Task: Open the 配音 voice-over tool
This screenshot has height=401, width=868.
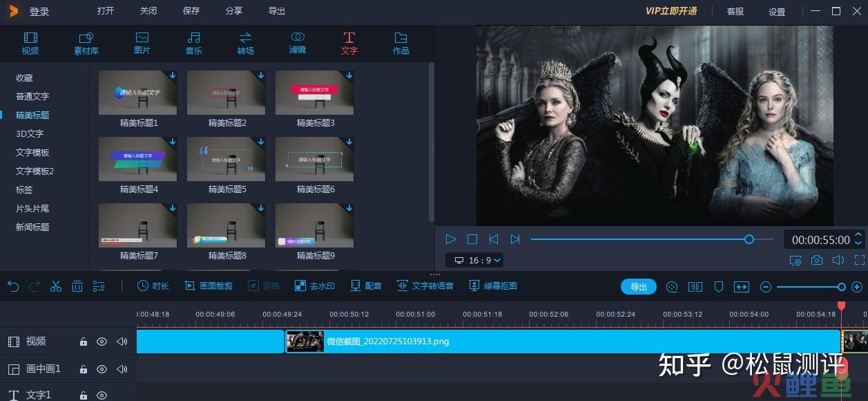Action: tap(366, 286)
